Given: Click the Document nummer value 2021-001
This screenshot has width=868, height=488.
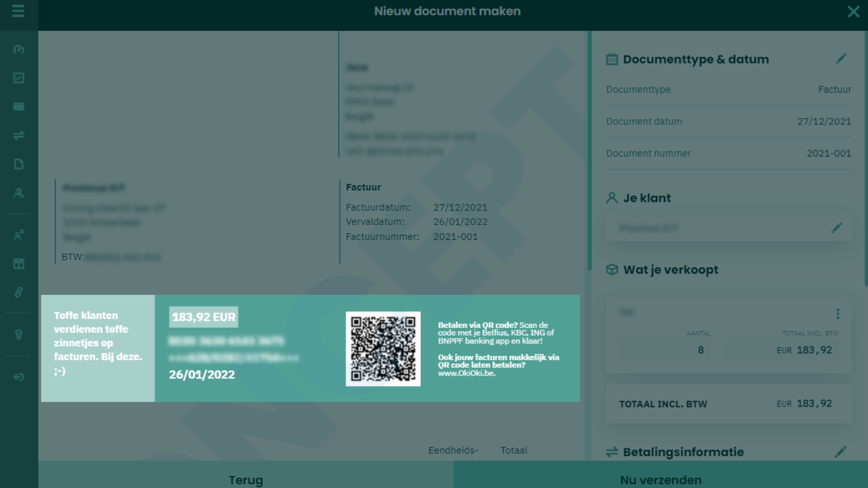Looking at the screenshot, I should [x=829, y=154].
